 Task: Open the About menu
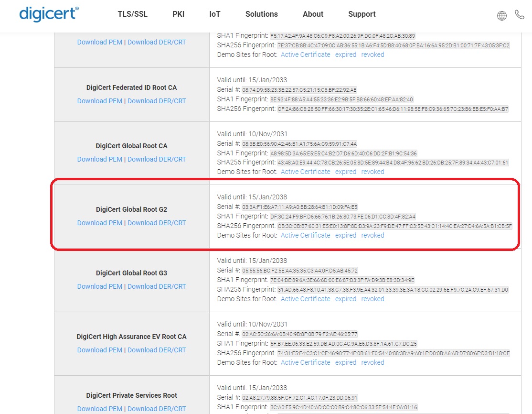(313, 14)
